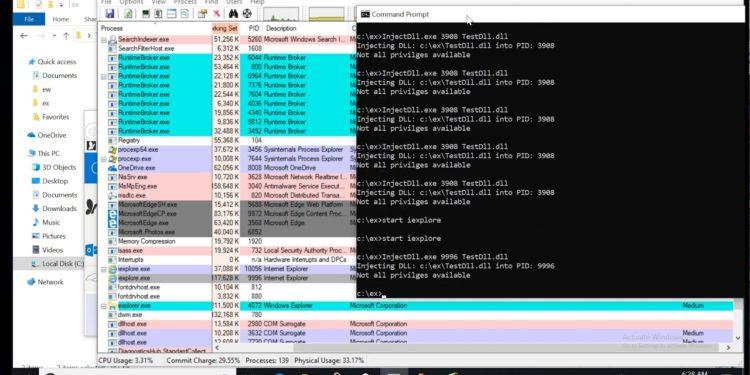Viewport: 750px width, 375px height.
Task: Select the Interrupts row
Action: click(227, 260)
